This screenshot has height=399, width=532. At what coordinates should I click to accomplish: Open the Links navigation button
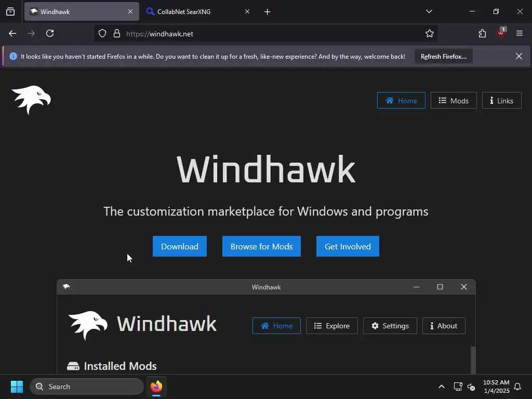pyautogui.click(x=501, y=100)
